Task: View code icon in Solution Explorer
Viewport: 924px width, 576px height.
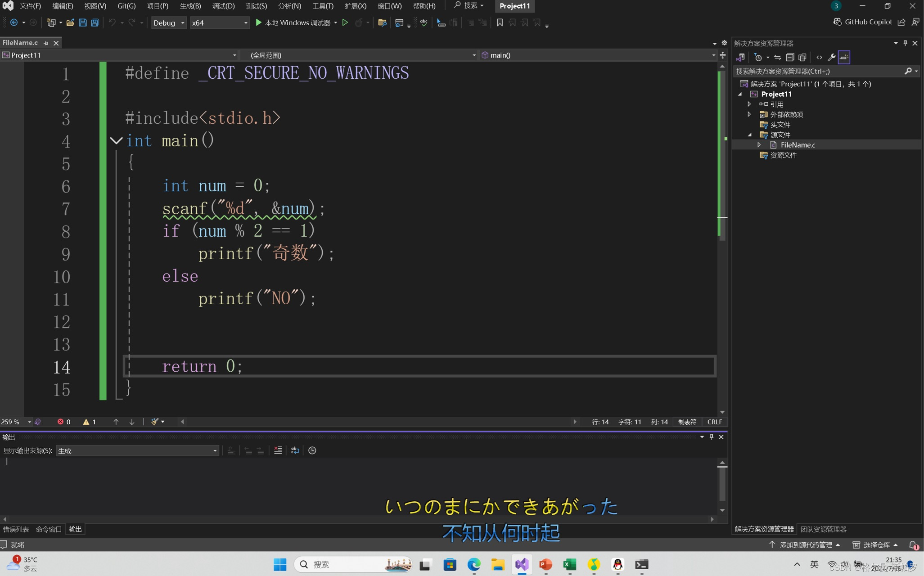Action: tap(819, 57)
